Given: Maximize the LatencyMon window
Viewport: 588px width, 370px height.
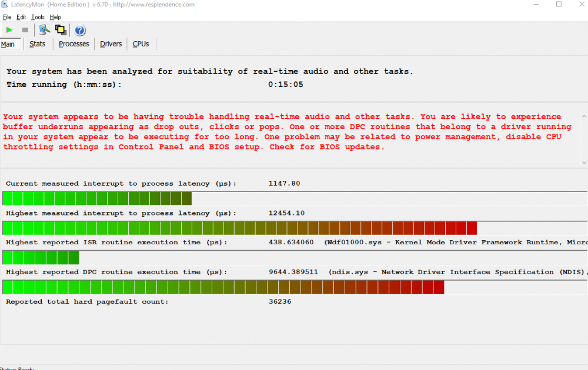Looking at the screenshot, I should click(x=559, y=4).
